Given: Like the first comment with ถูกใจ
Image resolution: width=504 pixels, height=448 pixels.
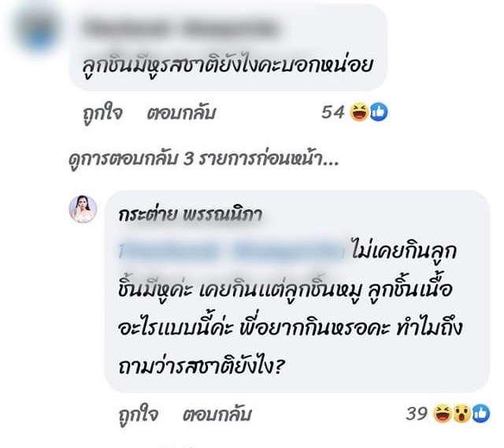Looking at the screenshot, I should pyautogui.click(x=102, y=113).
